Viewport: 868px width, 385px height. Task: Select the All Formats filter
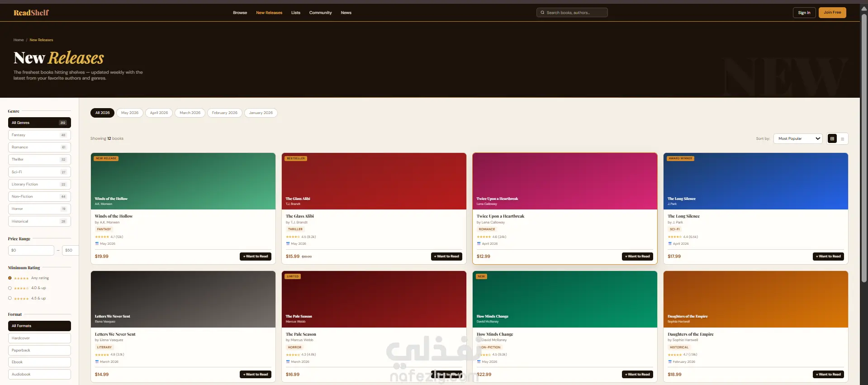39,326
